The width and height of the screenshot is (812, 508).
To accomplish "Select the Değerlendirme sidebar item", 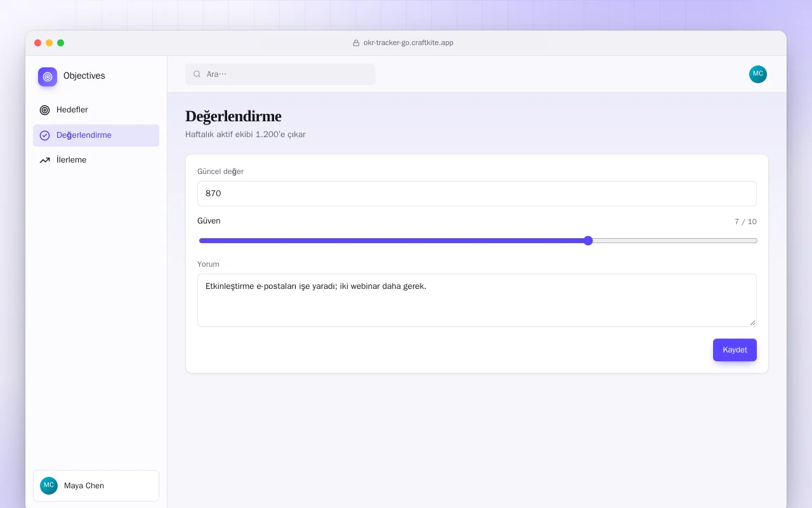I will 96,135.
